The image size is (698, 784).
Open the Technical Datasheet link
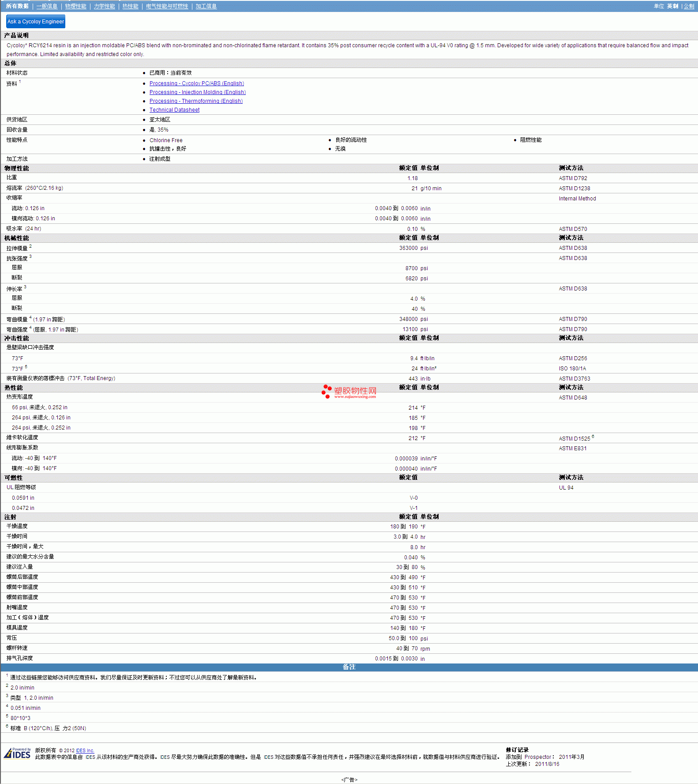pyautogui.click(x=174, y=109)
